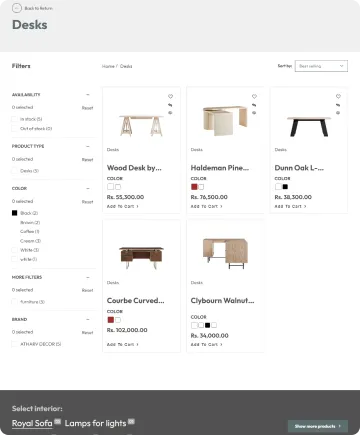360x435 pixels.
Task: Open the Dunn Oak L- product title
Action: pyautogui.click(x=299, y=168)
